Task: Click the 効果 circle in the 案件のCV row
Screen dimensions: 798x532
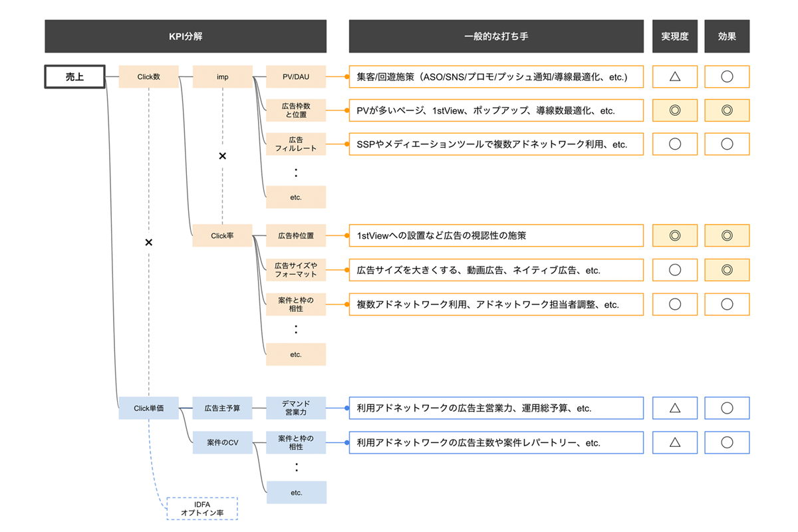Action: (727, 442)
